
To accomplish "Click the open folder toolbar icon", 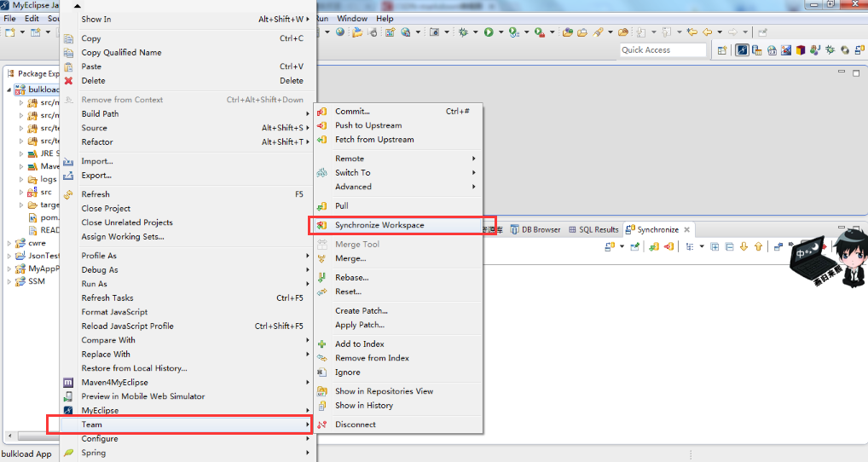I will pyautogui.click(x=357, y=32).
